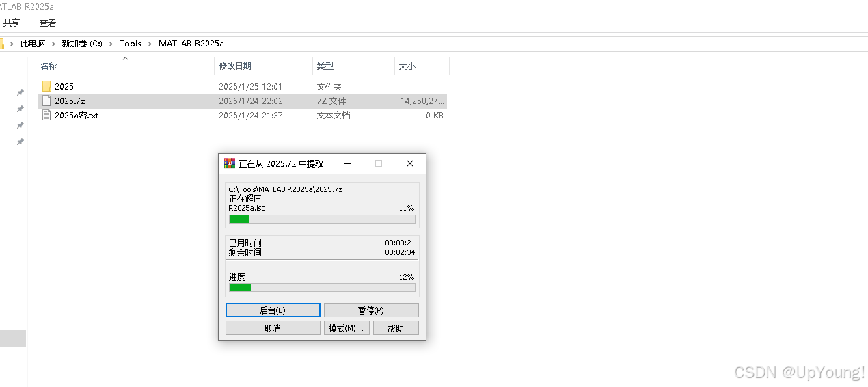The height and width of the screenshot is (387, 868).
Task: Close the extraction dialog
Action: pos(409,164)
